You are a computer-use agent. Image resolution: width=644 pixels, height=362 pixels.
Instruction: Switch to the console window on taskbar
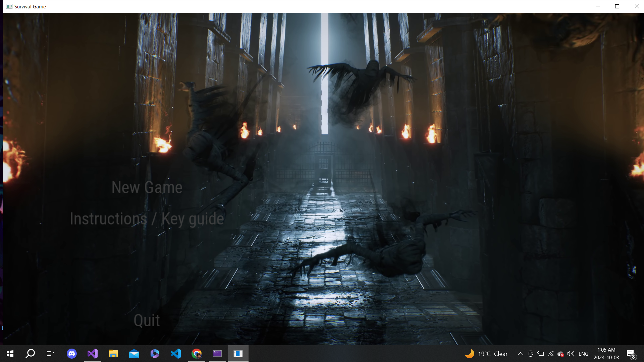217,354
